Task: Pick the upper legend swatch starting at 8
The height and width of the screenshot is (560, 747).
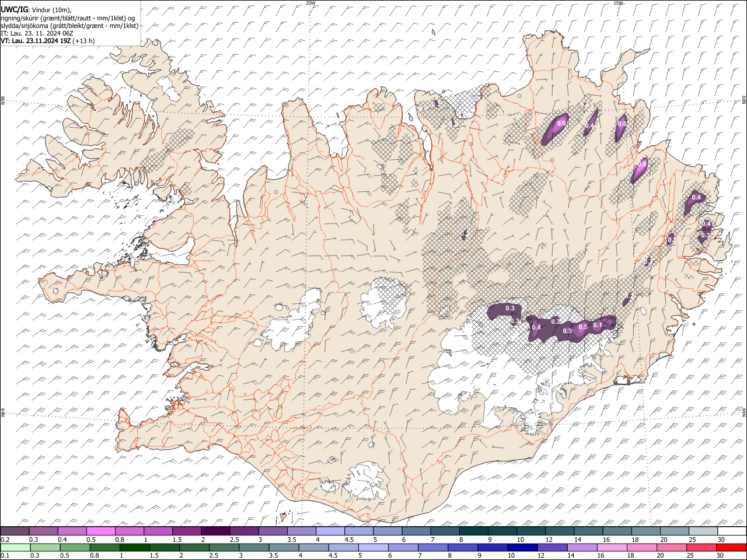Action: pos(473,531)
